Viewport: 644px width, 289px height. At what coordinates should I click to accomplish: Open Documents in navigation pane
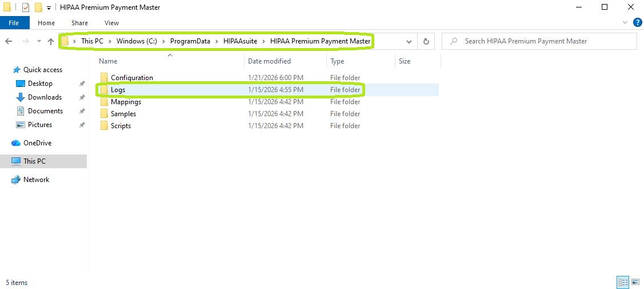tap(45, 111)
